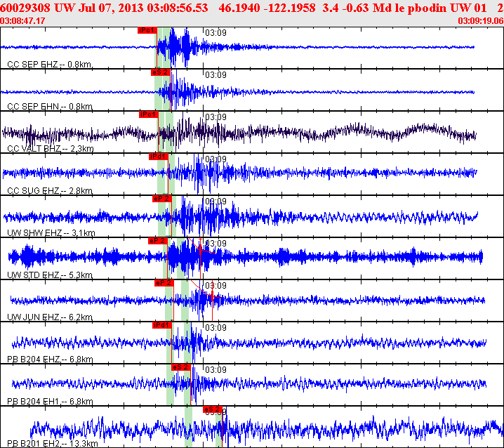Click the origin time 03:08:56.53 in header
This screenshot has width=504, height=448.
[178, 8]
